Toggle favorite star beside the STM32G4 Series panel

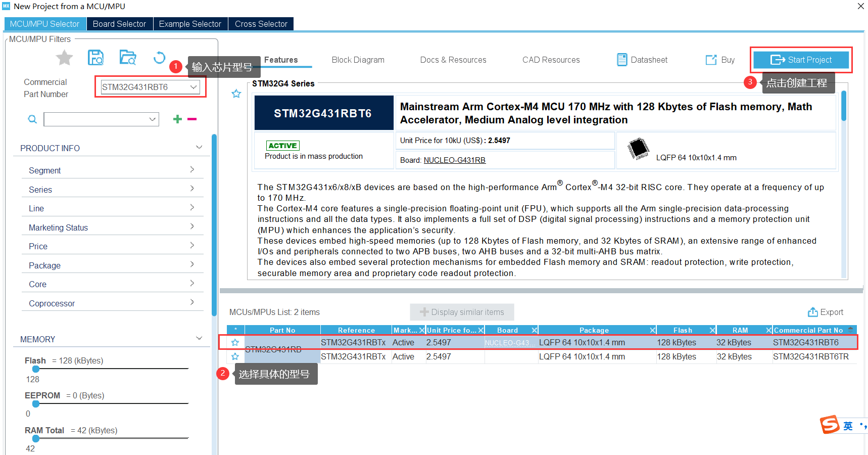click(x=236, y=94)
